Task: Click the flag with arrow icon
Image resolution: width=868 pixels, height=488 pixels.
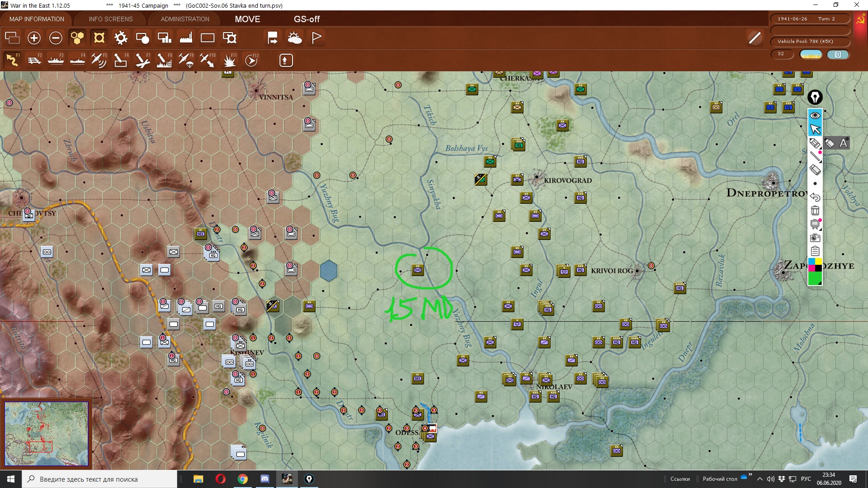Action: point(273,38)
